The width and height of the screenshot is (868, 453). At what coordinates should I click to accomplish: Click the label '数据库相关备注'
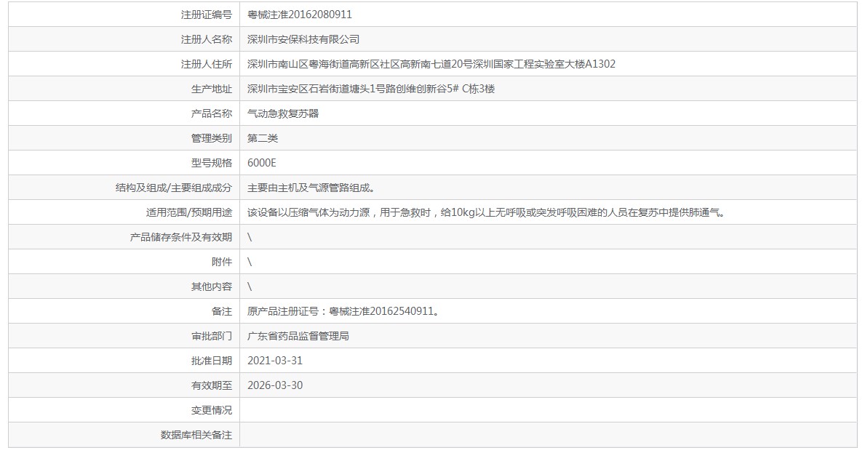[196, 435]
